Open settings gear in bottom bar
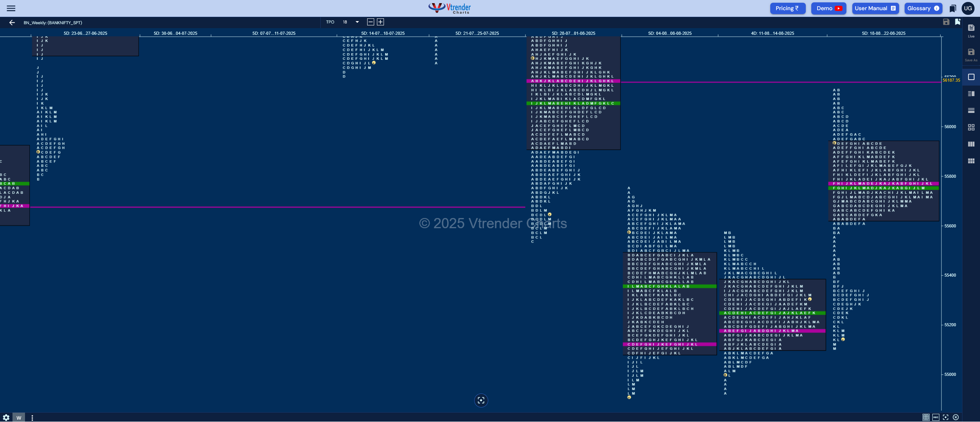Screen dimensions: 980x422 pyautogui.click(x=6, y=417)
